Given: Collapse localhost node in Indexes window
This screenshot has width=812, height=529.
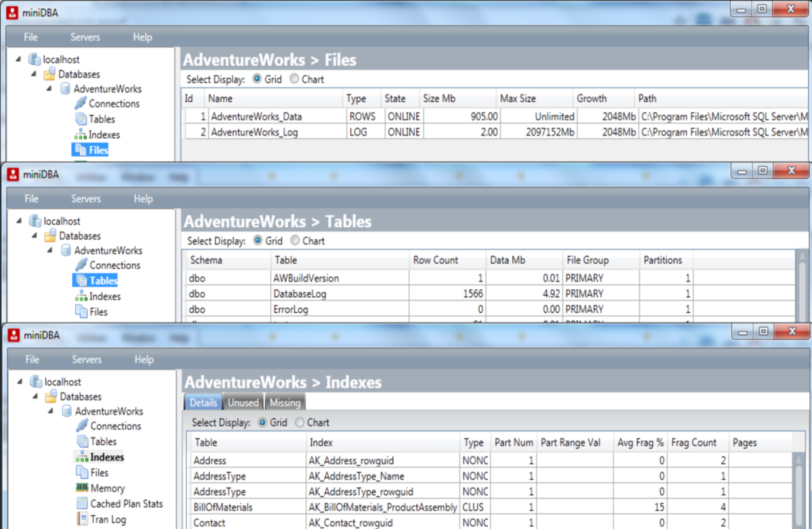Looking at the screenshot, I should pyautogui.click(x=19, y=382).
